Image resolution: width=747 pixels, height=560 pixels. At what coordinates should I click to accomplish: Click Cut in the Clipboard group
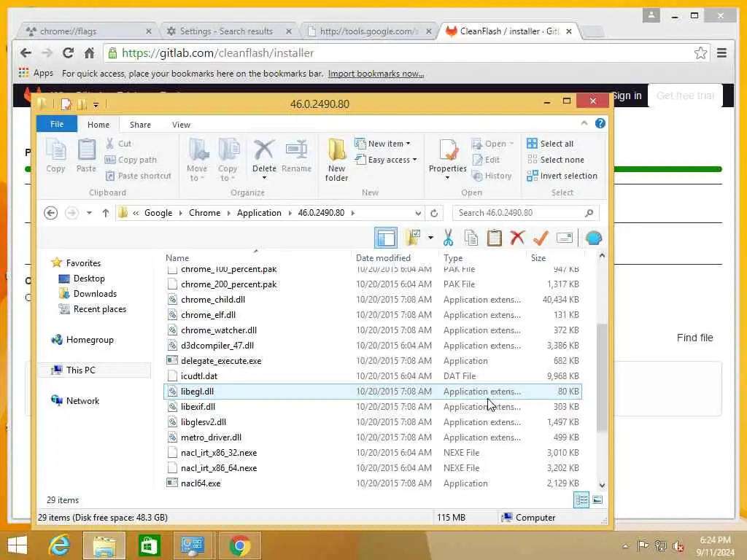point(119,144)
